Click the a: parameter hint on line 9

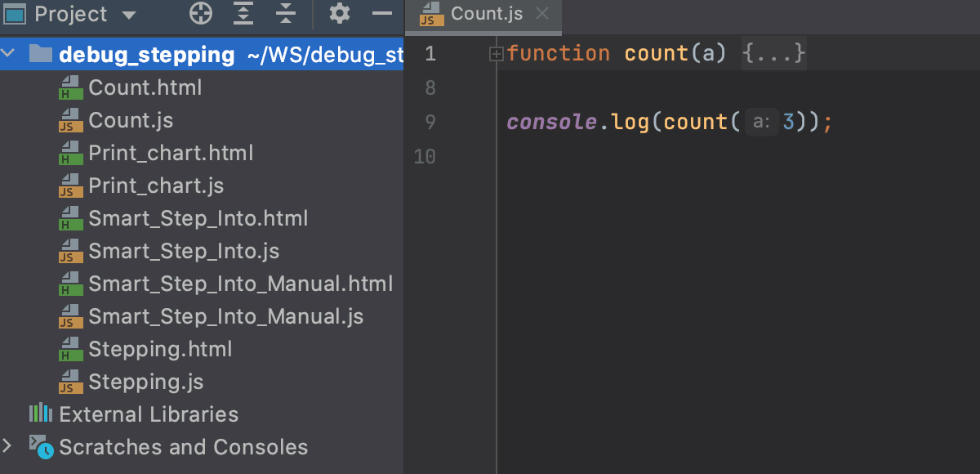[760, 122]
